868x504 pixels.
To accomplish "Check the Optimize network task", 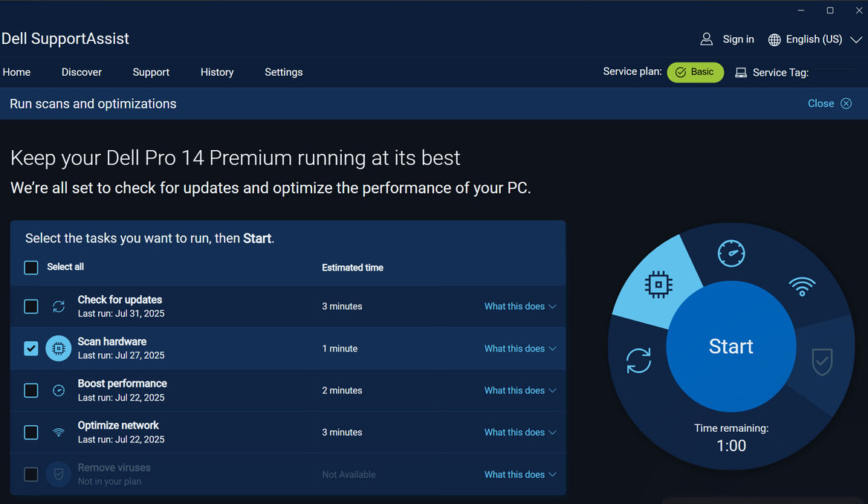I will pyautogui.click(x=30, y=432).
